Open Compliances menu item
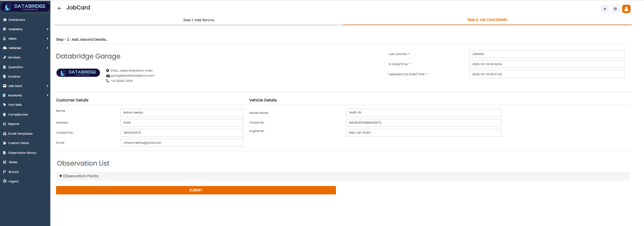The image size is (644, 226). tap(18, 115)
